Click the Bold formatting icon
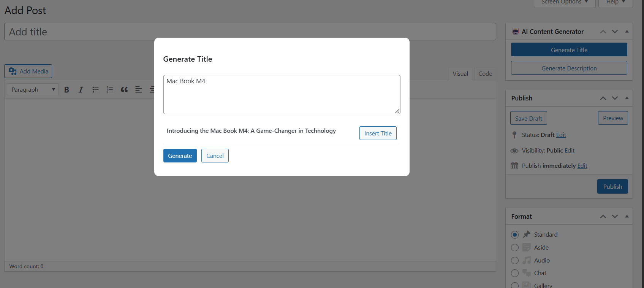This screenshot has width=644, height=288. tap(66, 90)
